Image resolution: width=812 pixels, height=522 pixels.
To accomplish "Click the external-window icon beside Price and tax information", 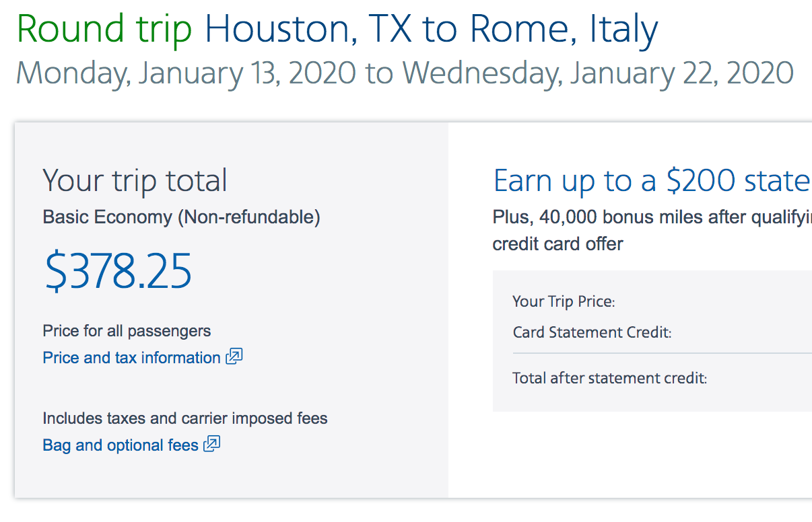I will 234,357.
